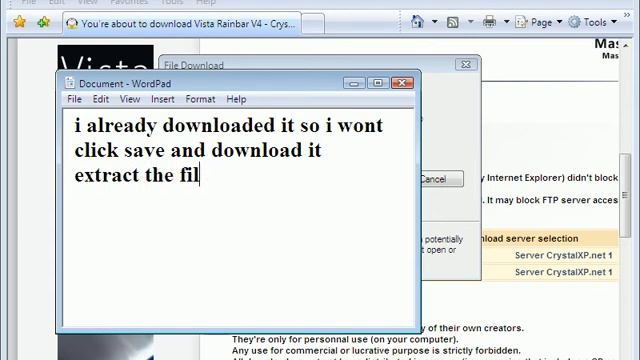Click the browser page vertical scrollbar thumb
Viewport: 640px width, 360px height.
coord(625,195)
